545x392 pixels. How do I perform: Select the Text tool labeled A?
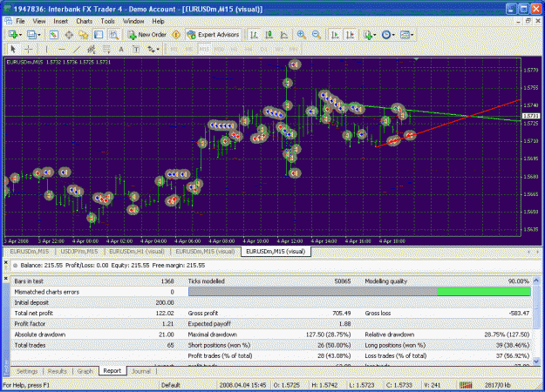[121, 50]
